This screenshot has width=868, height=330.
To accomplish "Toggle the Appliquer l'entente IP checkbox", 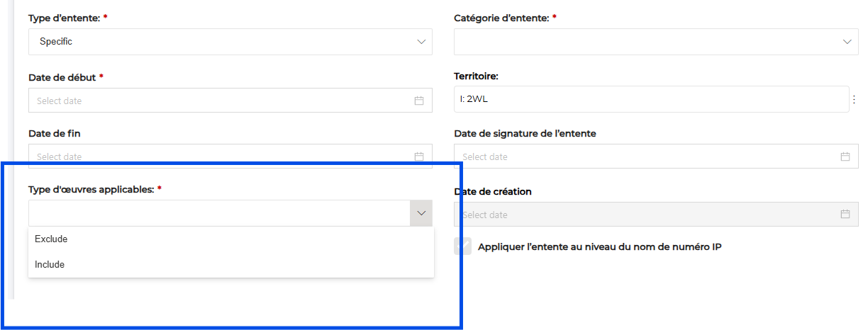I will click(x=462, y=246).
